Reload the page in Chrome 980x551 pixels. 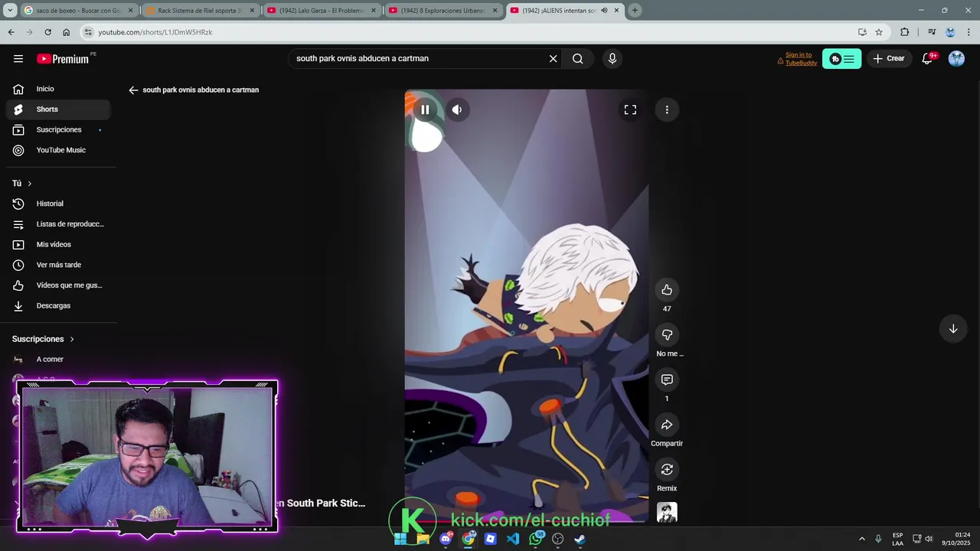(47, 32)
